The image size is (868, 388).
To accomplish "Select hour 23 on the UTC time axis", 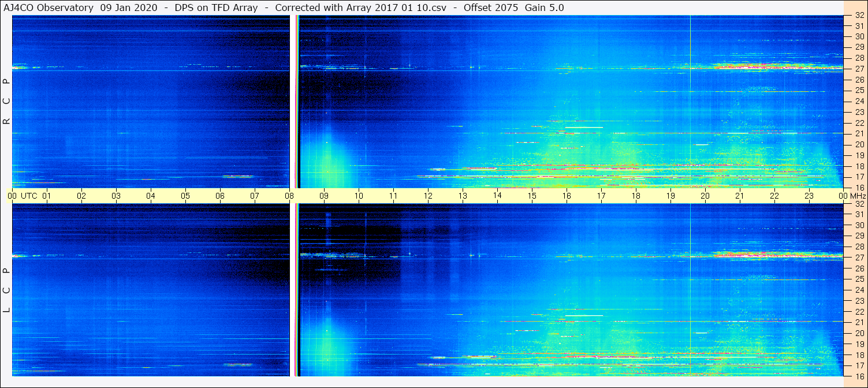I will pos(809,196).
